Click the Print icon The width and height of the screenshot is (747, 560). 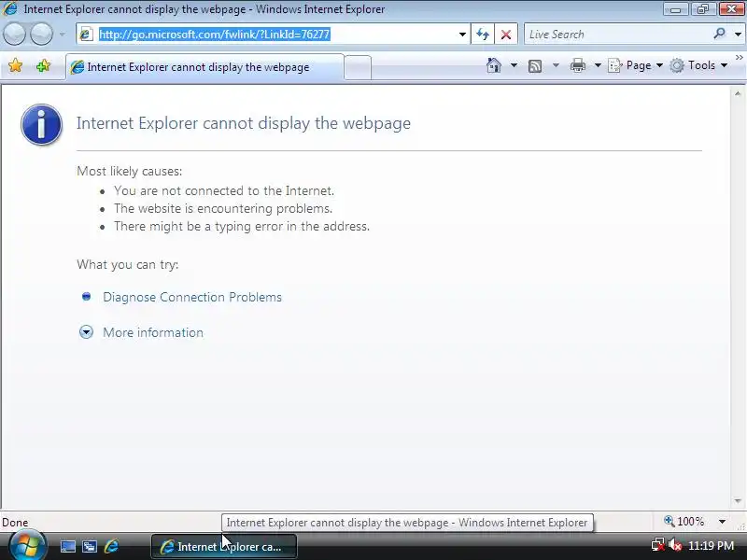coord(577,65)
